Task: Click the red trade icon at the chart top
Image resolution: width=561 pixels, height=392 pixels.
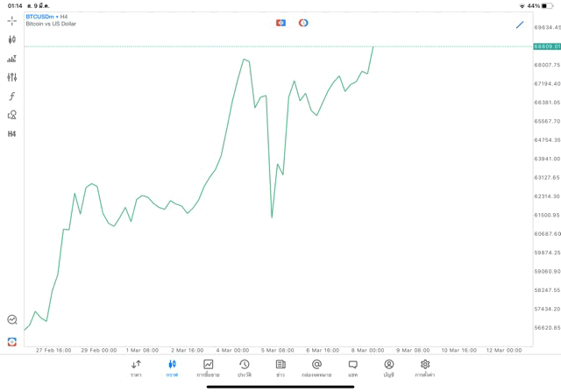Action: point(280,23)
